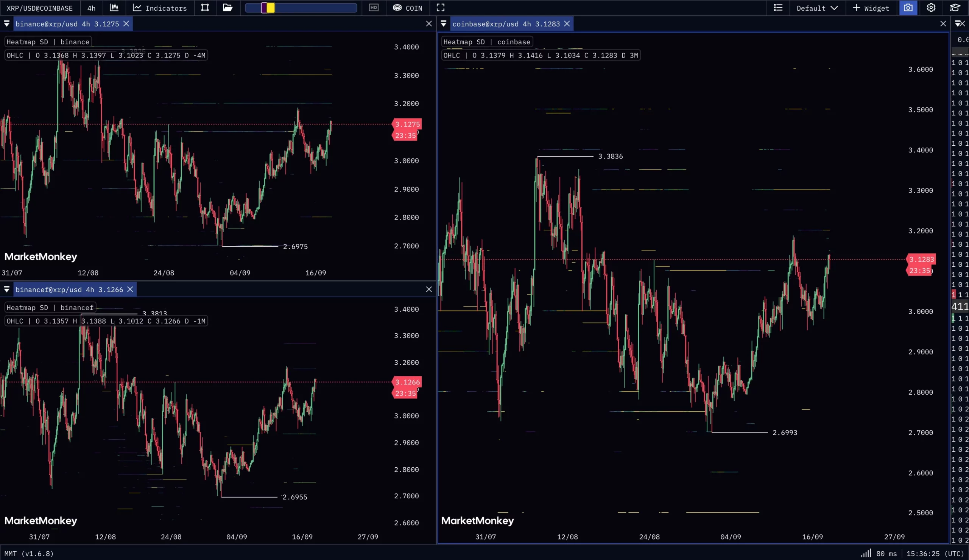Open the COIN selector button

click(x=408, y=8)
